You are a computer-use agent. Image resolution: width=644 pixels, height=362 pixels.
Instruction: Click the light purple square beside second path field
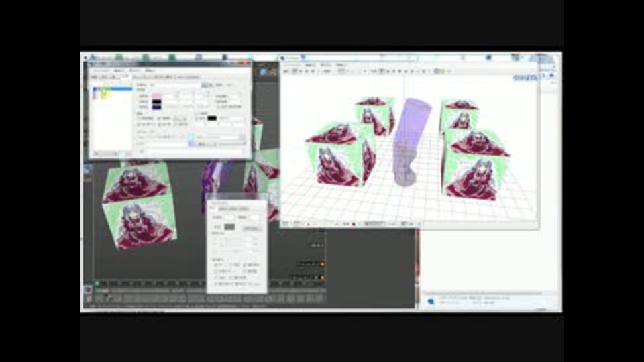click(x=191, y=144)
